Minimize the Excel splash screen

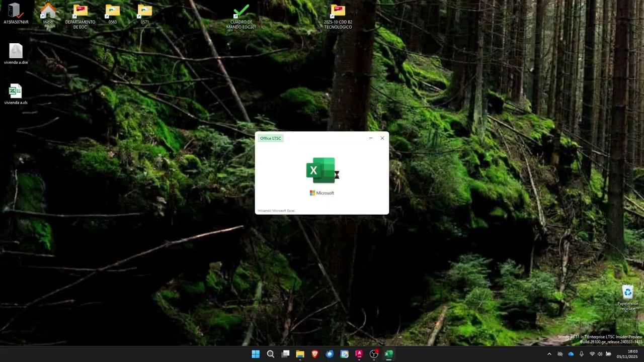click(x=371, y=138)
